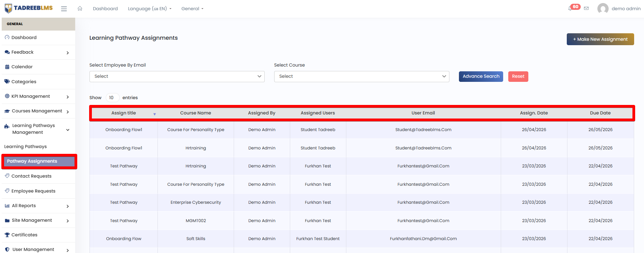Open the messages envelope icon
Image resolution: width=644 pixels, height=253 pixels.
coord(586,8)
